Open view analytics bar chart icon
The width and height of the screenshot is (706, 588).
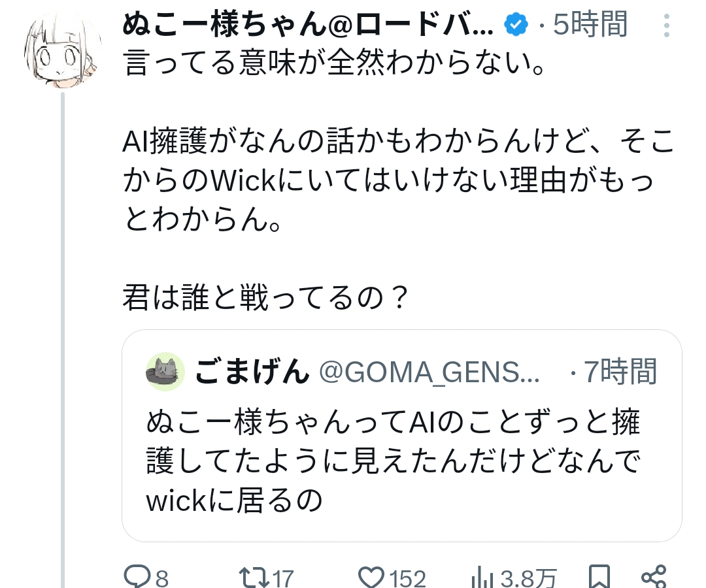pos(482,576)
